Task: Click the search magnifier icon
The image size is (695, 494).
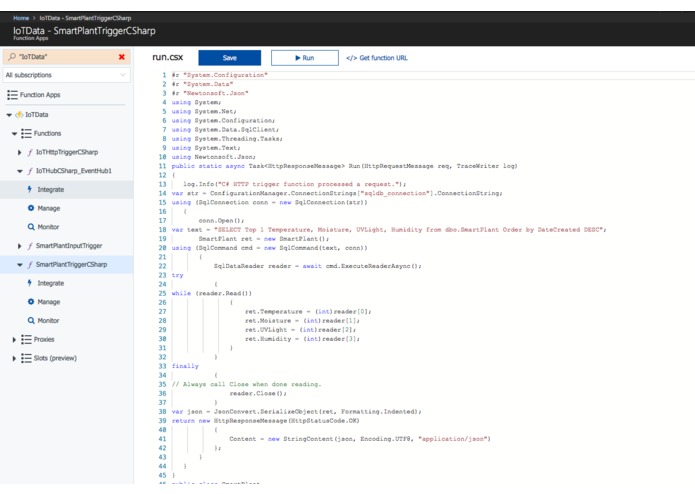Action: point(12,57)
